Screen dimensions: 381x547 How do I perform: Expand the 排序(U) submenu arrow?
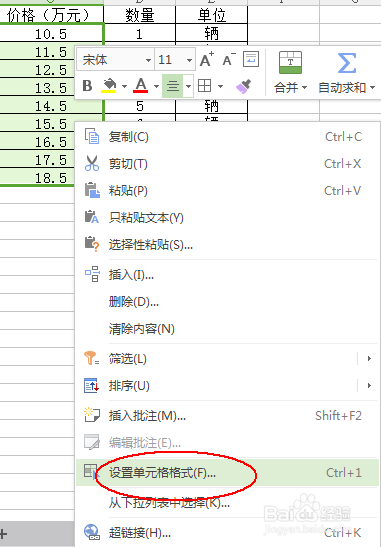369,385
